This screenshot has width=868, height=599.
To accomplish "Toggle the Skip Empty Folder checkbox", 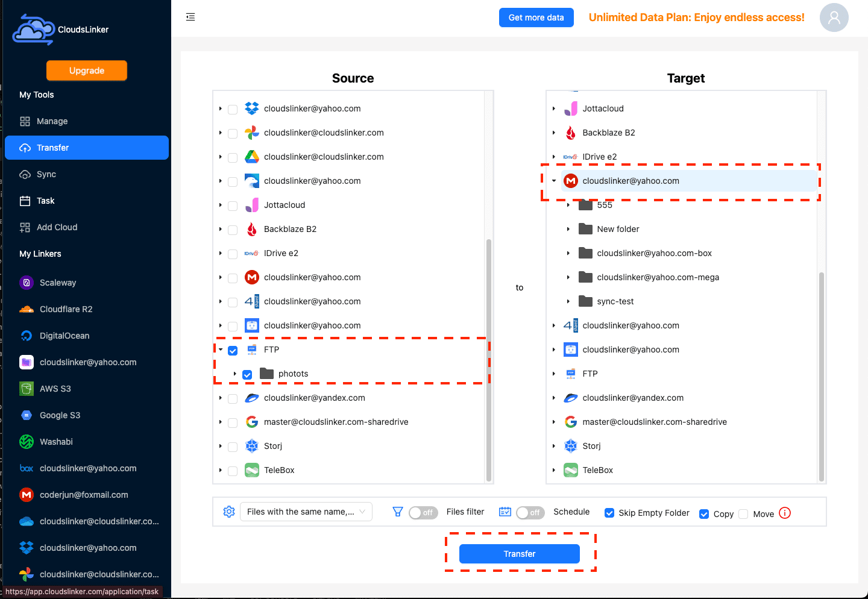I will [x=609, y=513].
